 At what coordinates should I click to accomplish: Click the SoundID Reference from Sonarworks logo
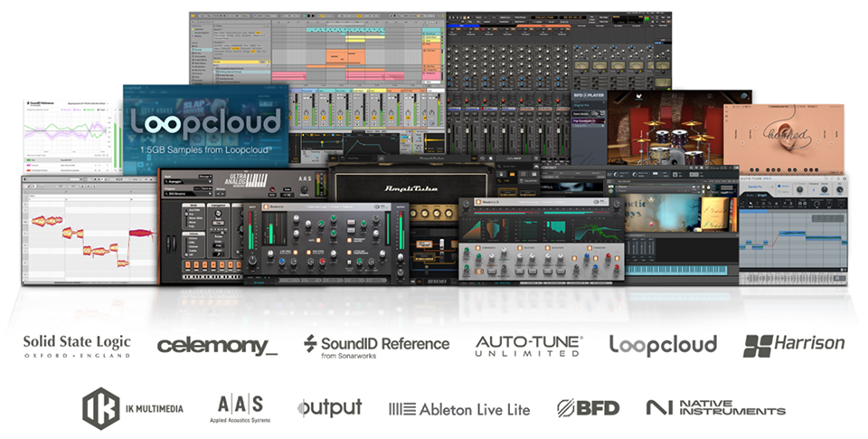[376, 347]
